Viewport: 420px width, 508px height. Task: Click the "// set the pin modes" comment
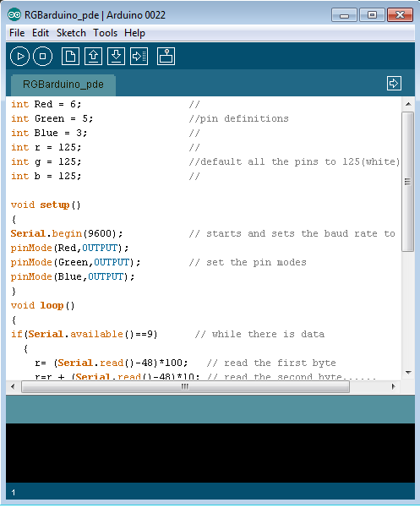coord(248,262)
